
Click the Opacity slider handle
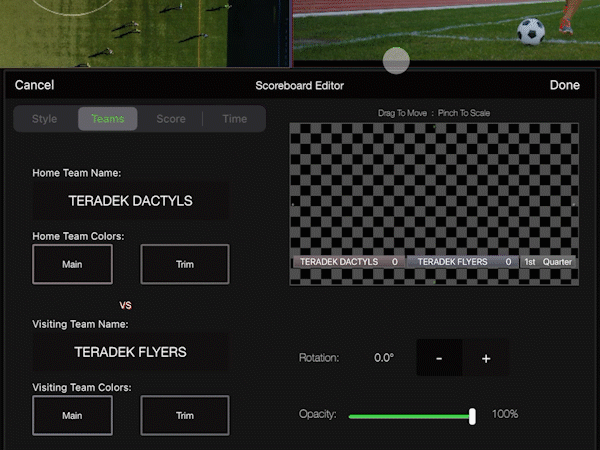(x=472, y=415)
